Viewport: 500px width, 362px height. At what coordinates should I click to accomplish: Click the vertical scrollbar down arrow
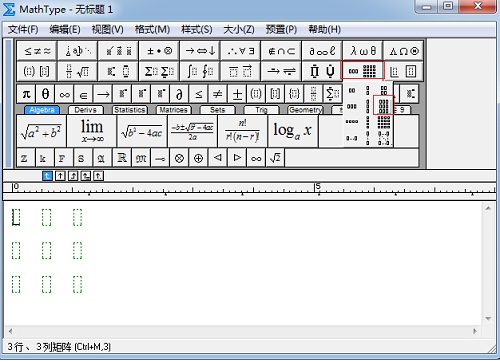point(488,319)
